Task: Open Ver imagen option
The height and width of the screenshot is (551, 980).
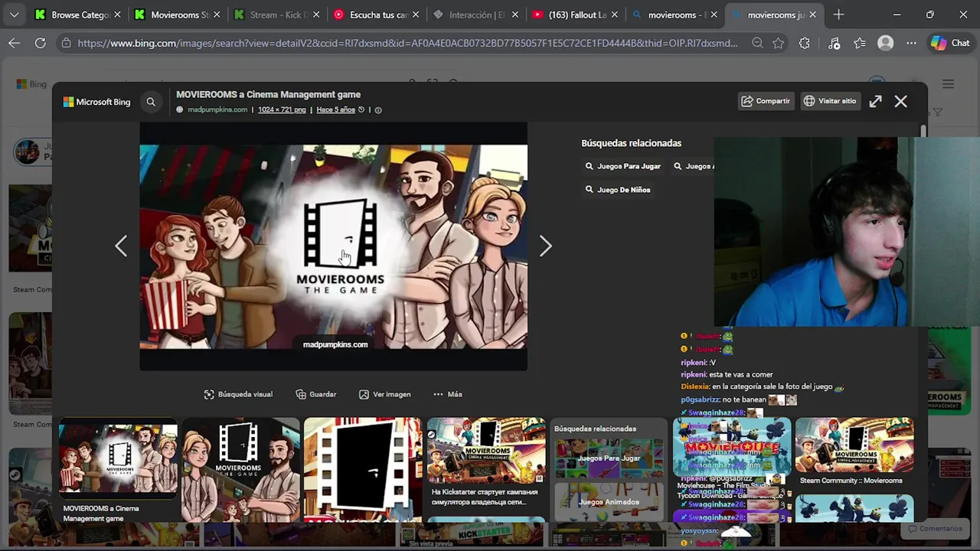Action: [x=385, y=394]
